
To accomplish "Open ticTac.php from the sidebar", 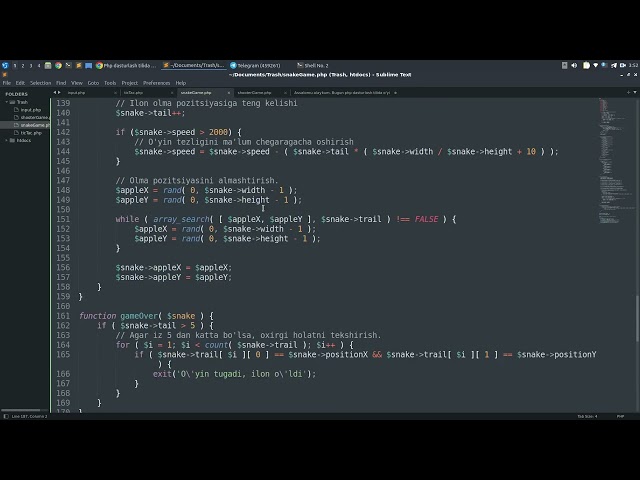I will pyautogui.click(x=31, y=133).
